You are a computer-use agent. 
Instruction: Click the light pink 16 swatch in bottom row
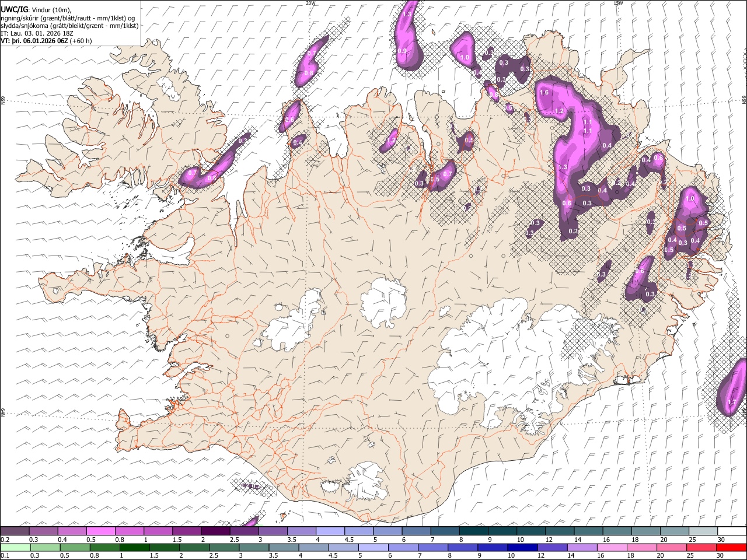tap(612, 547)
